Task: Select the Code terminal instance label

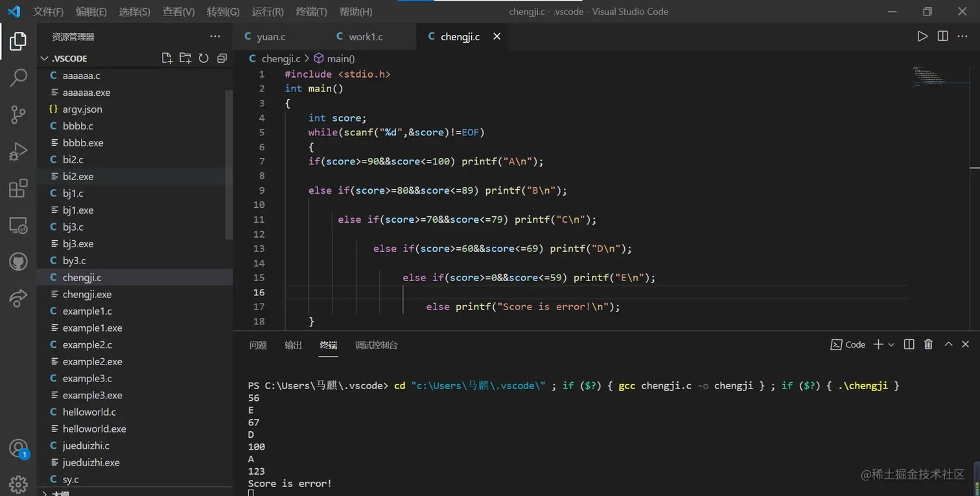Action: [x=848, y=344]
